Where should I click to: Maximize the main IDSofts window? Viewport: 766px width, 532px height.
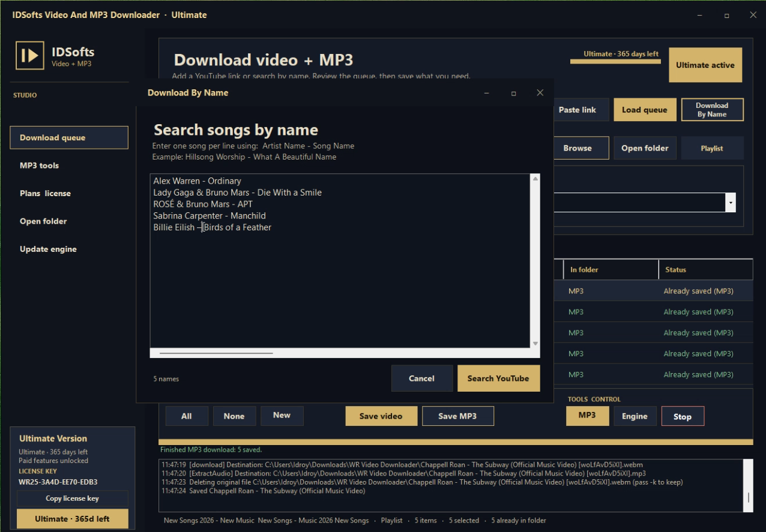(x=726, y=15)
